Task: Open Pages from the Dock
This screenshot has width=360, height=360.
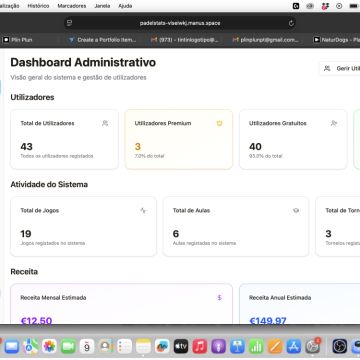Action: pos(275,347)
